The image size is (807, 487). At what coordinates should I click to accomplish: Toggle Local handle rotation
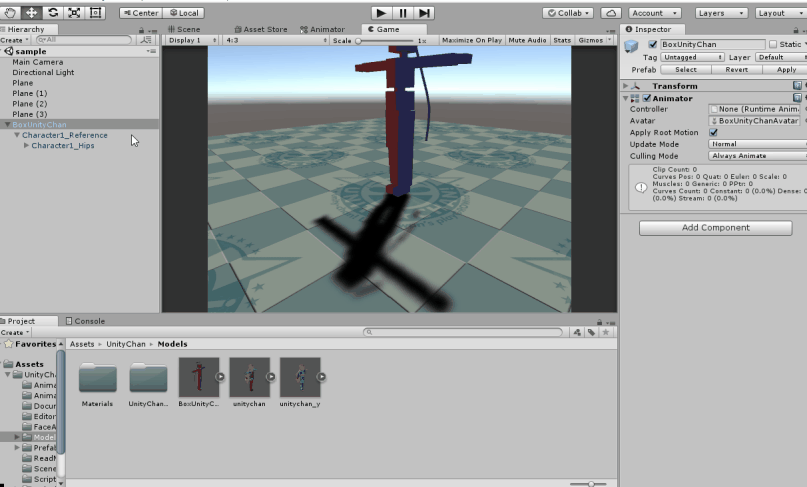pos(184,13)
